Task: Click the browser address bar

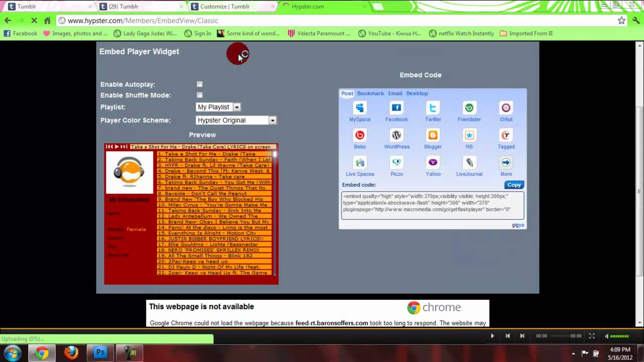Action: [x=337, y=21]
